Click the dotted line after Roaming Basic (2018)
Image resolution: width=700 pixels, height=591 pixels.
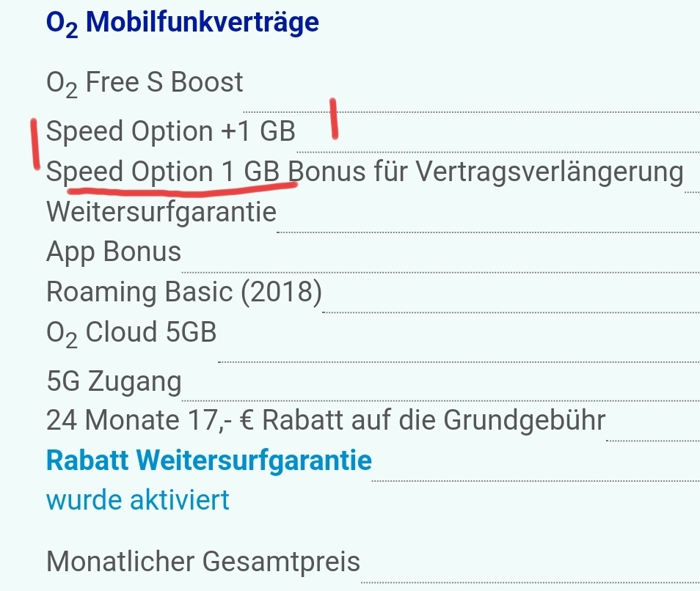(x=511, y=312)
